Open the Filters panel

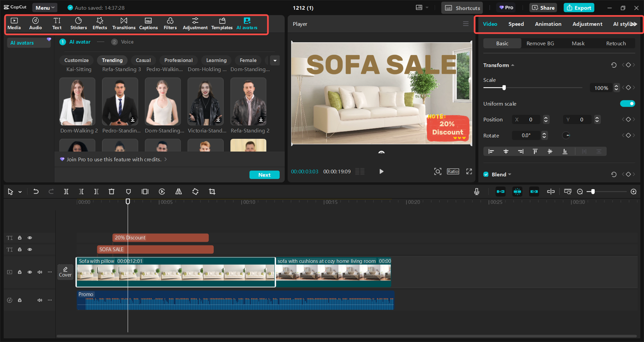[170, 24]
